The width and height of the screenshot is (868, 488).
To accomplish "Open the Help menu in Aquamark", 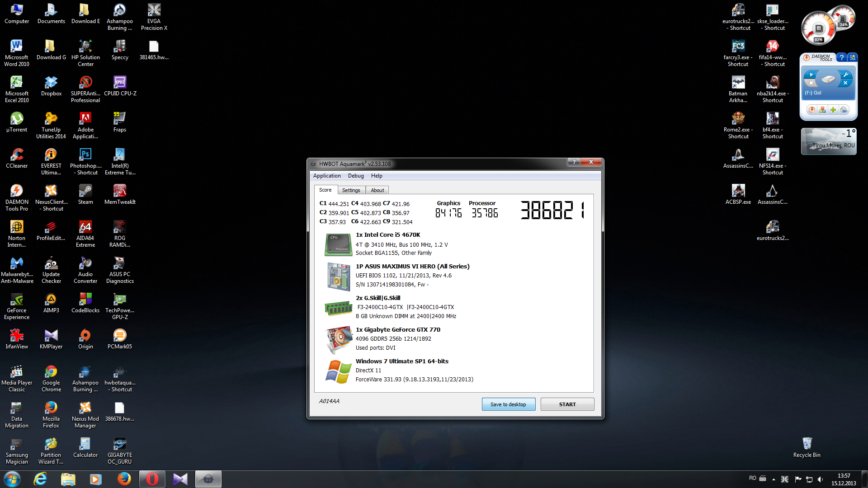I will tap(377, 176).
